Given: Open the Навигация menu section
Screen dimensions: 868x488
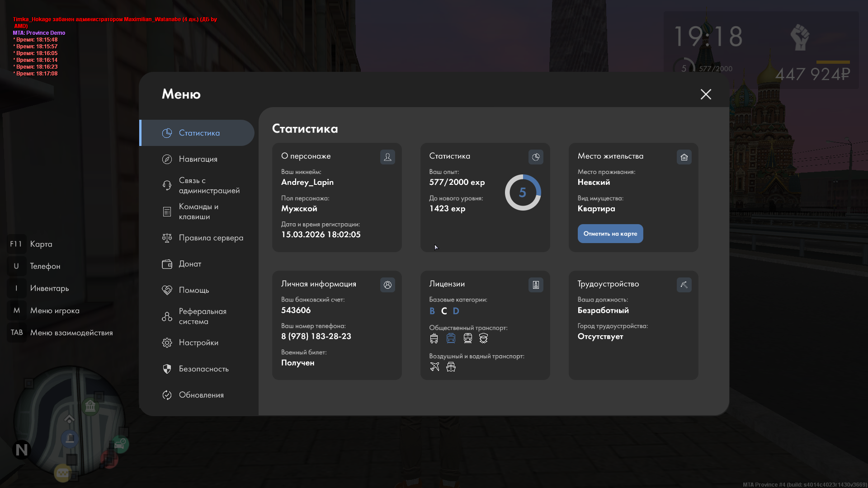Looking at the screenshot, I should [198, 159].
